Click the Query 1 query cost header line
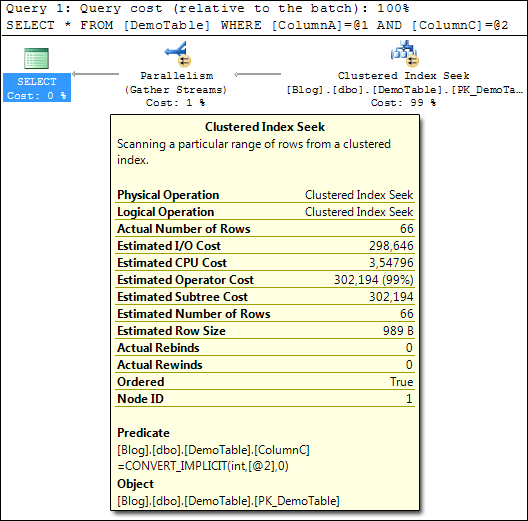The image size is (528, 521). tap(208, 8)
